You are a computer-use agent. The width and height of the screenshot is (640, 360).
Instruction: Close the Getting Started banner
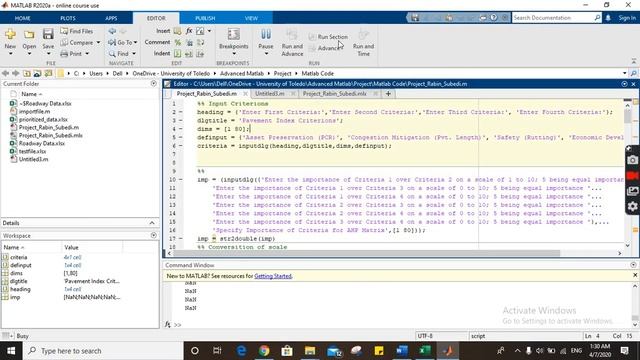click(x=635, y=275)
